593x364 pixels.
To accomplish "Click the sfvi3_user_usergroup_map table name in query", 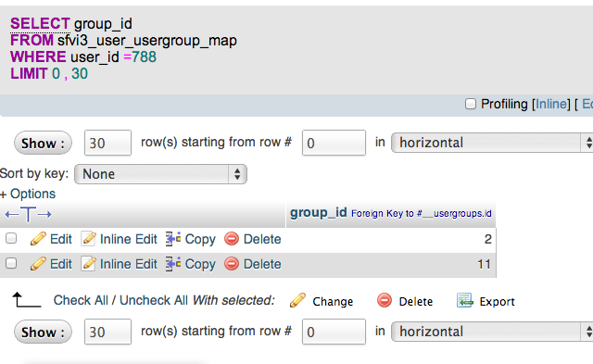I will [147, 41].
